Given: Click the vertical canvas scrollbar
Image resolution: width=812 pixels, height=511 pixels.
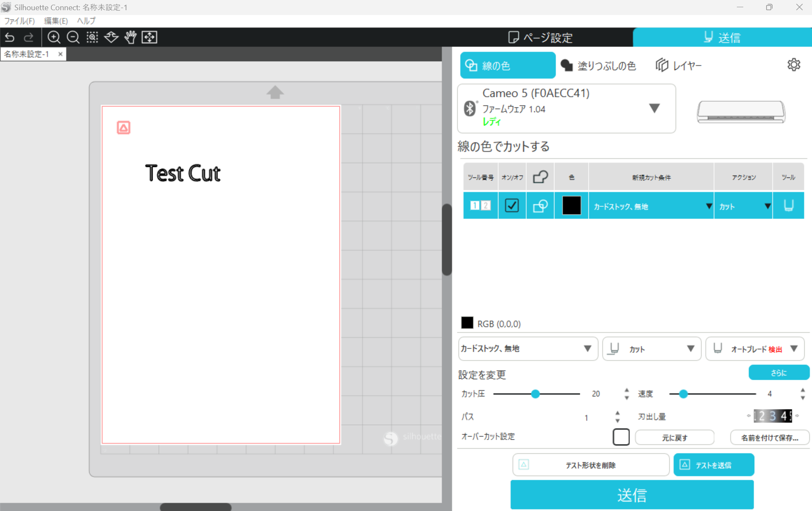Looking at the screenshot, I should click(447, 240).
